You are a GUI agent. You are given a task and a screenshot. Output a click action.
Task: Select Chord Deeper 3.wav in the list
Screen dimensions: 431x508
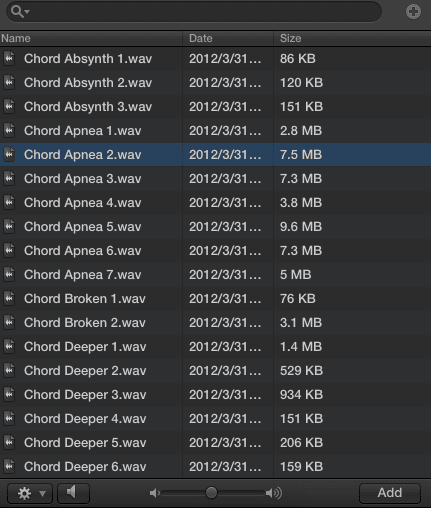[x=215, y=395]
